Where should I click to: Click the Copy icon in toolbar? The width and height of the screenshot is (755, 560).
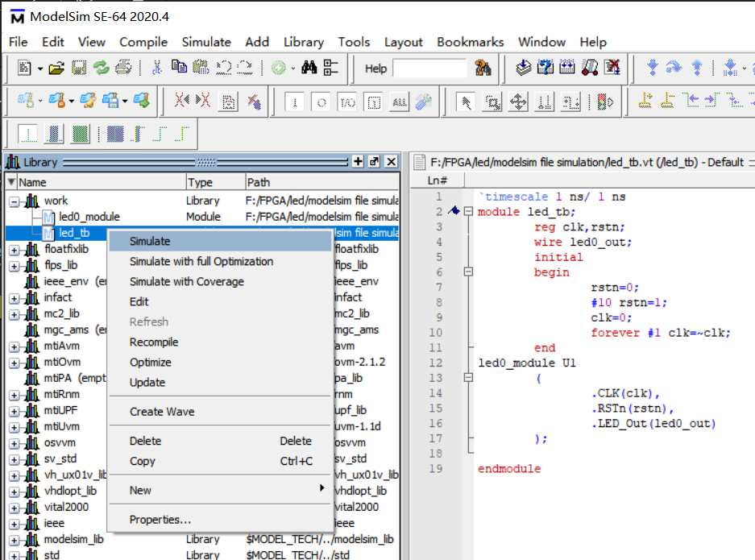[x=179, y=68]
